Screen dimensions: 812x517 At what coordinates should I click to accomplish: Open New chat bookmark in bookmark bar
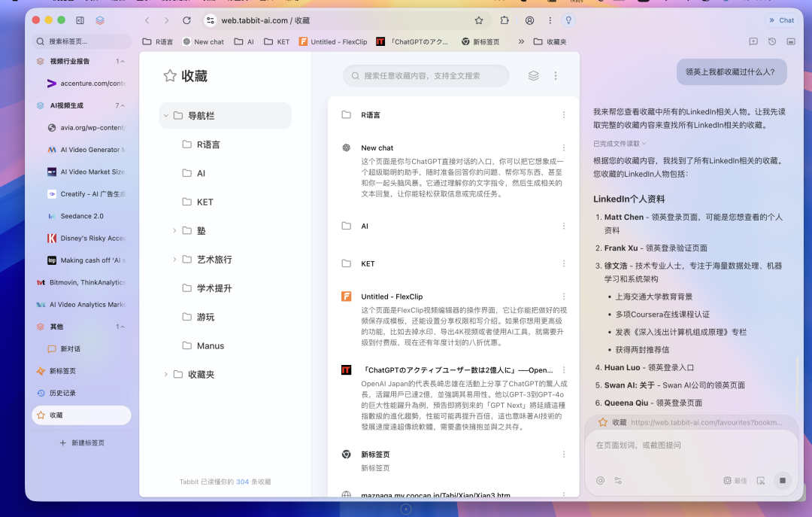(203, 41)
